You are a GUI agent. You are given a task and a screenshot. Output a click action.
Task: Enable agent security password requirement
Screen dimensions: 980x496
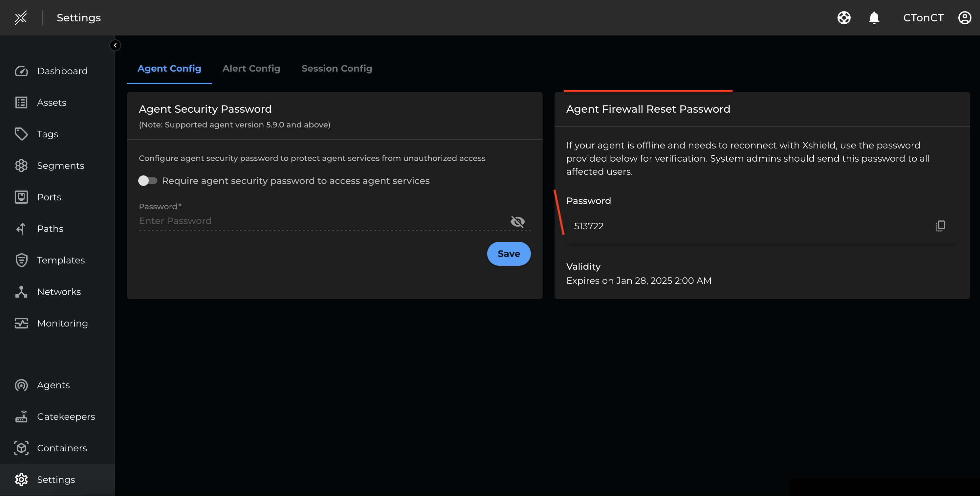[148, 180]
